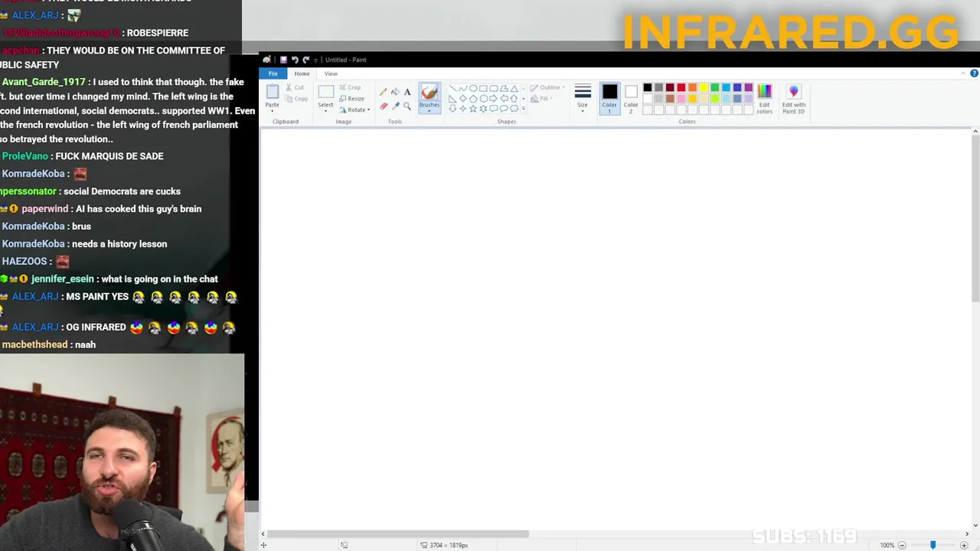Select the Magnifier tool
This screenshot has width=980, height=551.
pyautogui.click(x=407, y=106)
